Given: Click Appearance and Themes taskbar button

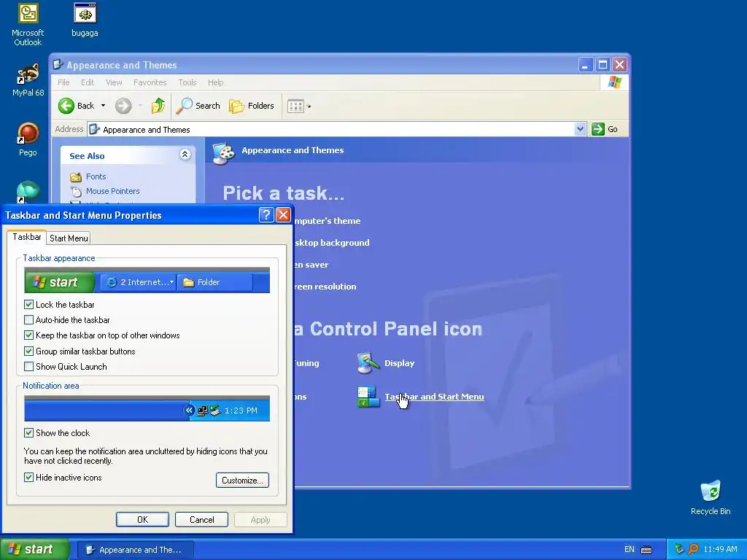Looking at the screenshot, I should click(135, 550).
